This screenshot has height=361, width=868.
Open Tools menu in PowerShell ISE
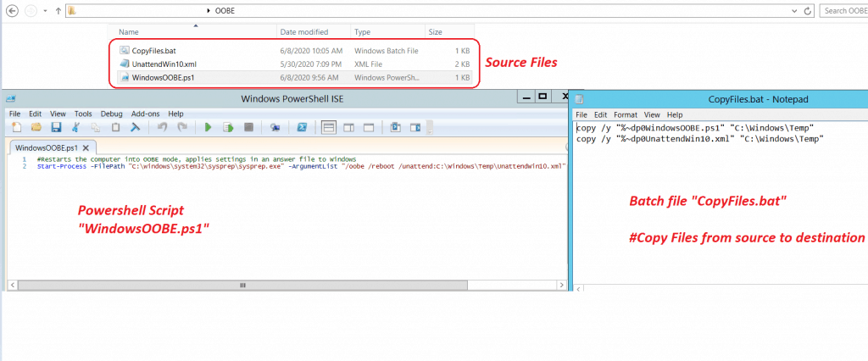[83, 114]
